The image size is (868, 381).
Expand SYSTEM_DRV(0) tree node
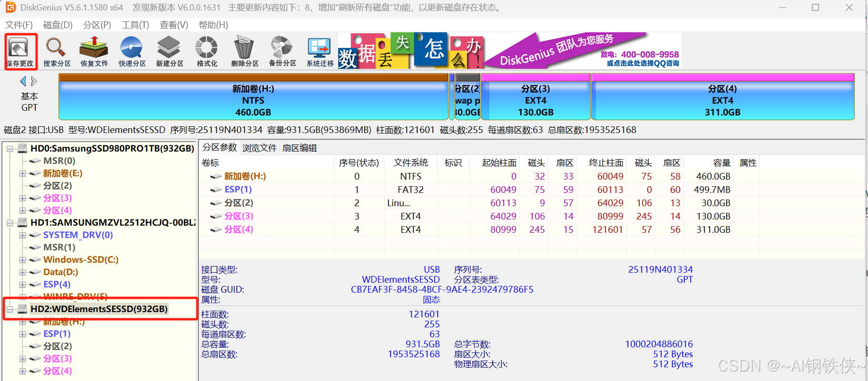click(22, 235)
